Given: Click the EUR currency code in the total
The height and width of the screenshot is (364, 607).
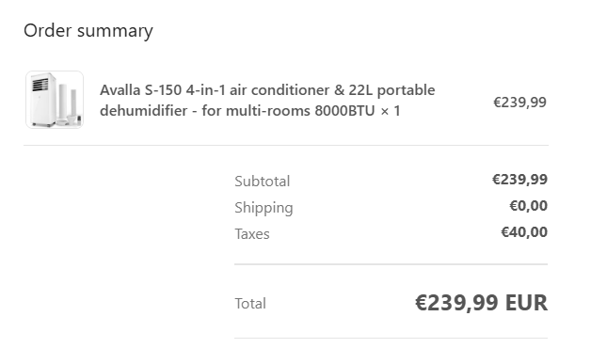Looking at the screenshot, I should [x=526, y=303].
